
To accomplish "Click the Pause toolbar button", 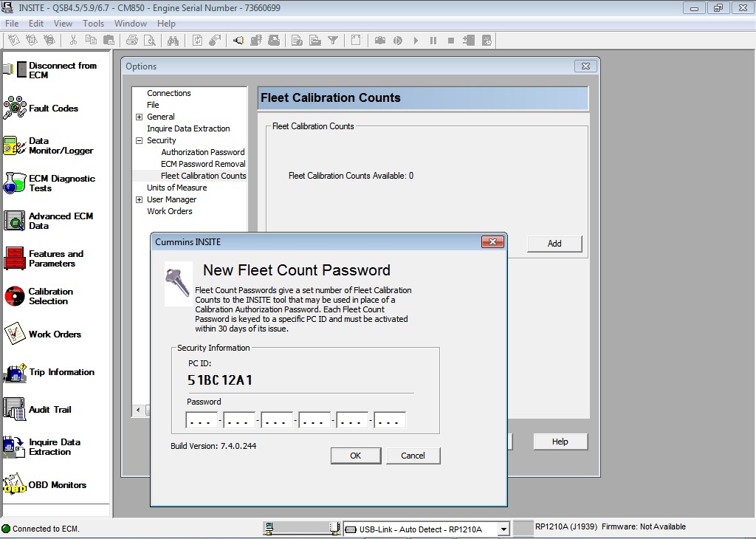I will (433, 41).
